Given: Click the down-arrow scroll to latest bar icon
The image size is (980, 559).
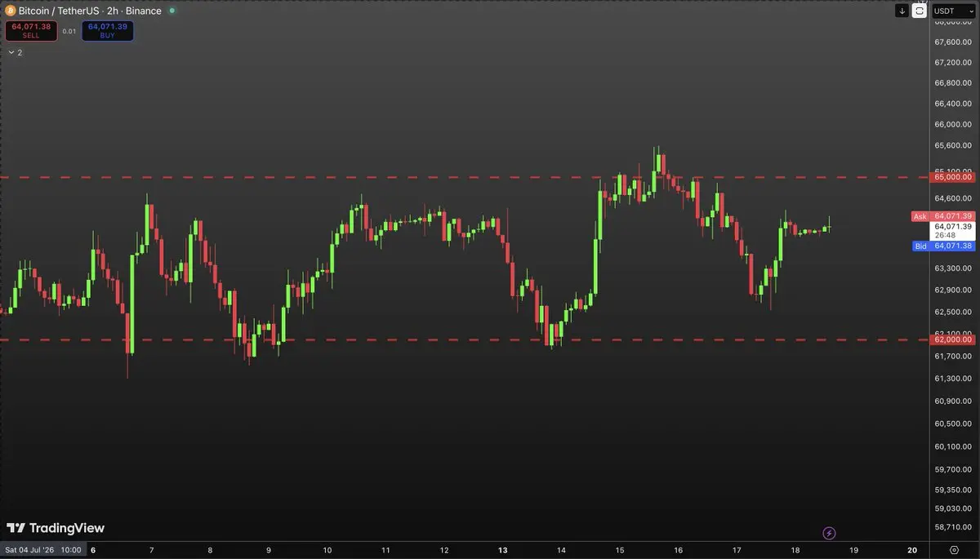Looking at the screenshot, I should 902,11.
